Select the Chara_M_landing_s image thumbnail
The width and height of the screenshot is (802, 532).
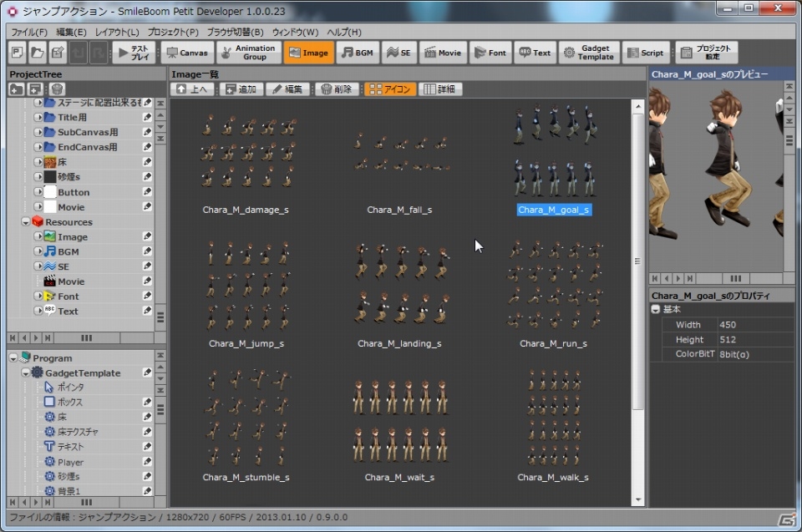point(401,285)
